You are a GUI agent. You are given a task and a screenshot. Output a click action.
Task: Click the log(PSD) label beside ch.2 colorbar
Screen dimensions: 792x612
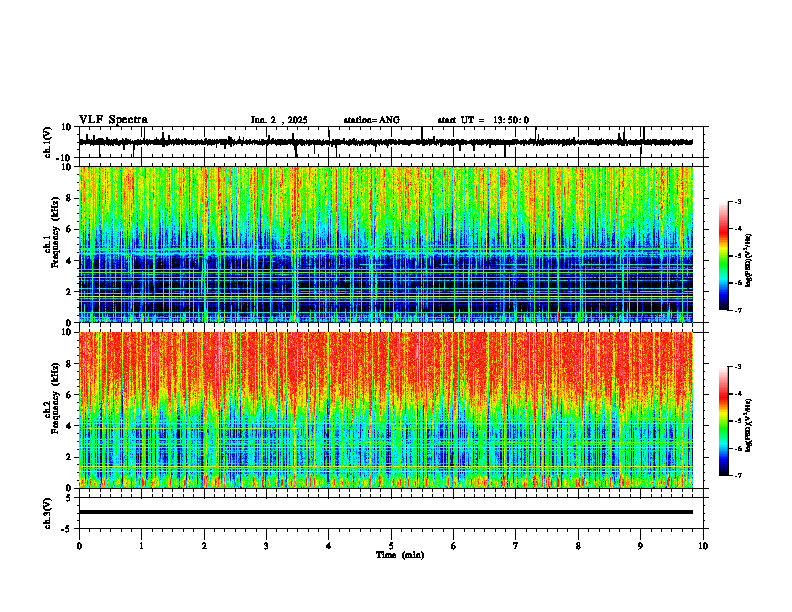click(x=749, y=424)
